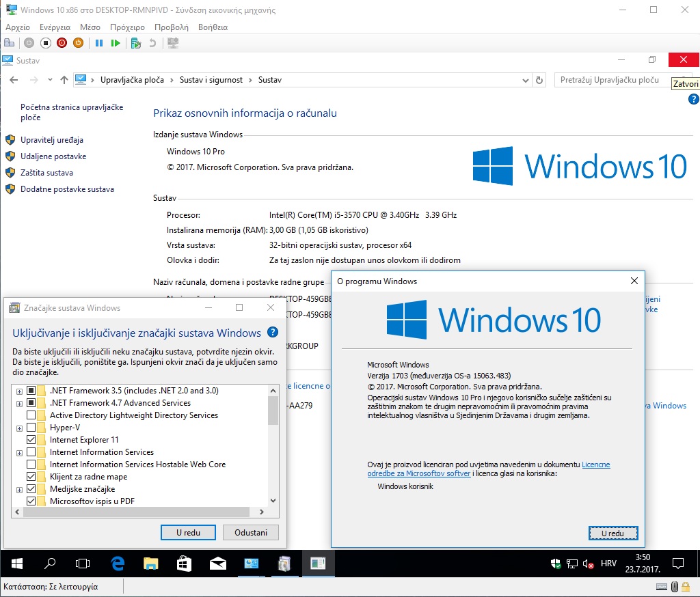Click the grey Revert arrow in the VM toolbar
Screen dimensions: 700x597
(152, 43)
